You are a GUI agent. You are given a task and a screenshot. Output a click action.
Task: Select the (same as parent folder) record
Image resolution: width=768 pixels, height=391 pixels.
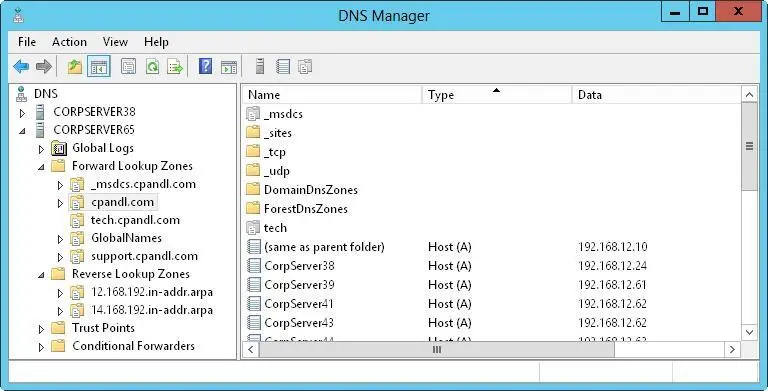[x=324, y=247]
